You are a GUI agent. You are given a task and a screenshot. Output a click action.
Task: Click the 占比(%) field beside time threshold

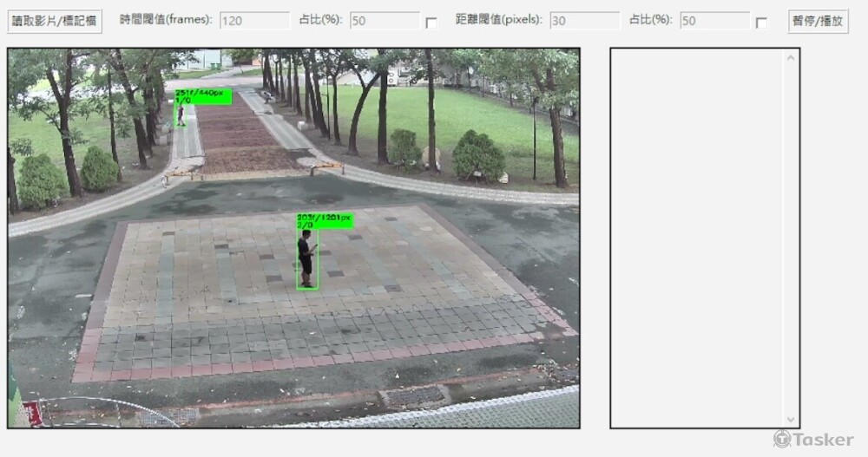[385, 21]
